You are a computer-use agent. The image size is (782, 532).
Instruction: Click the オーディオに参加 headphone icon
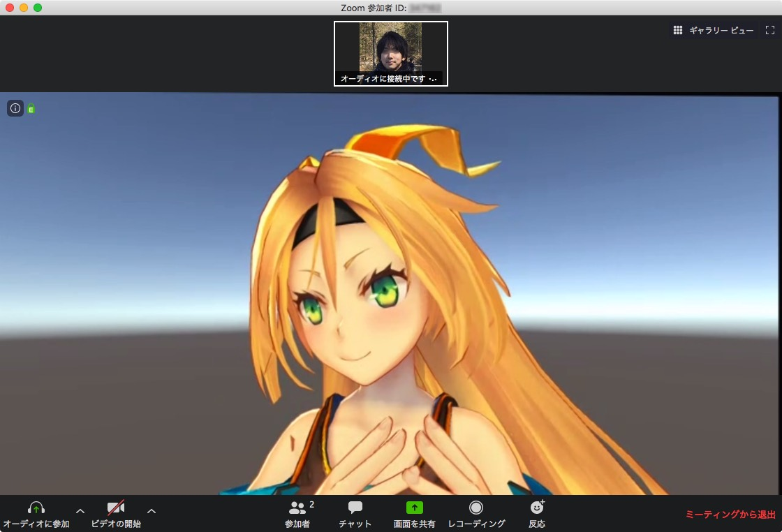(x=36, y=508)
